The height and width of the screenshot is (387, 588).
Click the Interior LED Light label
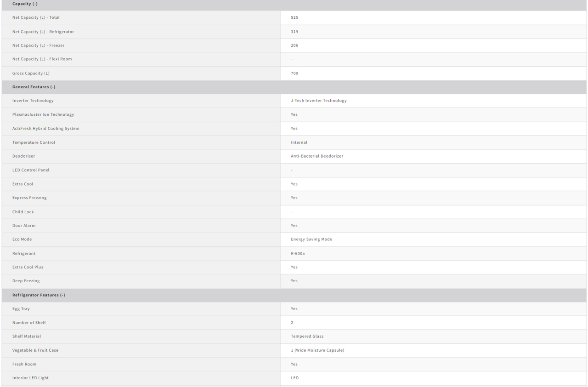[30, 378]
